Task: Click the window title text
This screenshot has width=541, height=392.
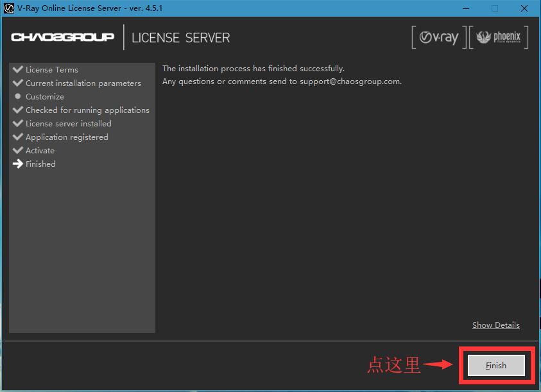Action: [x=90, y=8]
